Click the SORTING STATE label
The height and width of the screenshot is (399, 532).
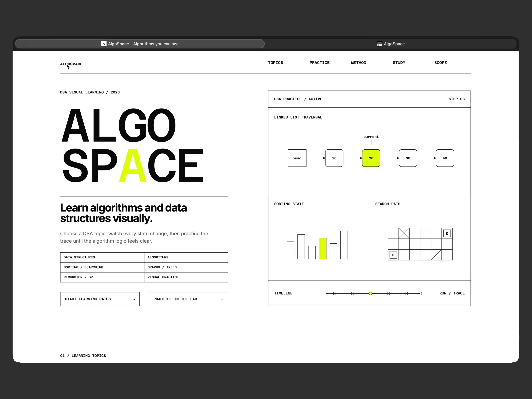[x=289, y=204]
